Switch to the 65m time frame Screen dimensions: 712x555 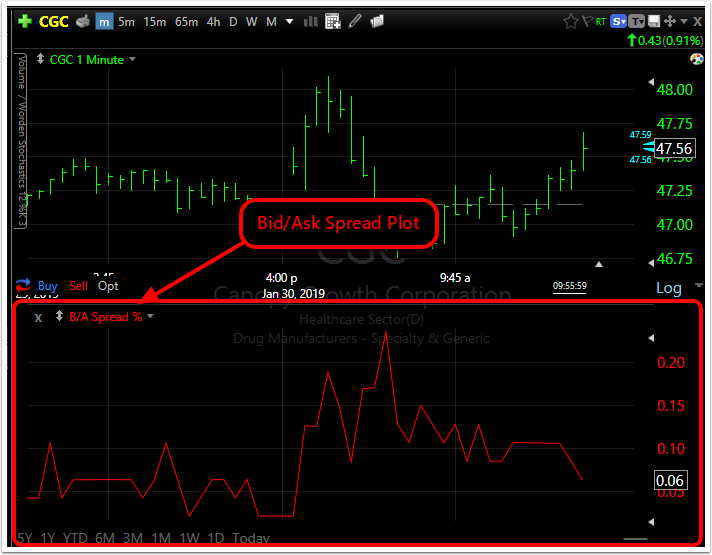(x=186, y=21)
